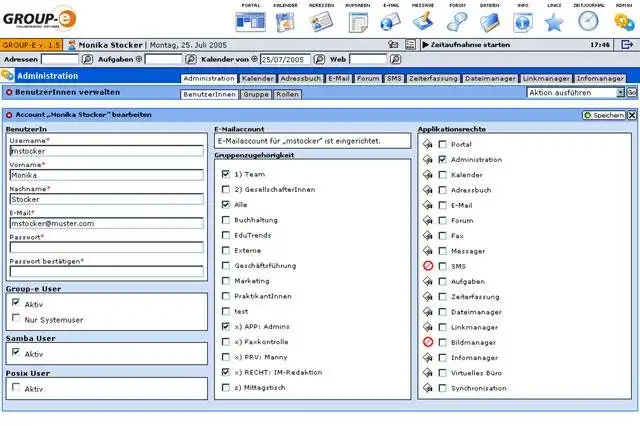Viewport: 640px width, 426px height.
Task: Click the BenutzerInnen sub-tab
Action: [x=209, y=94]
